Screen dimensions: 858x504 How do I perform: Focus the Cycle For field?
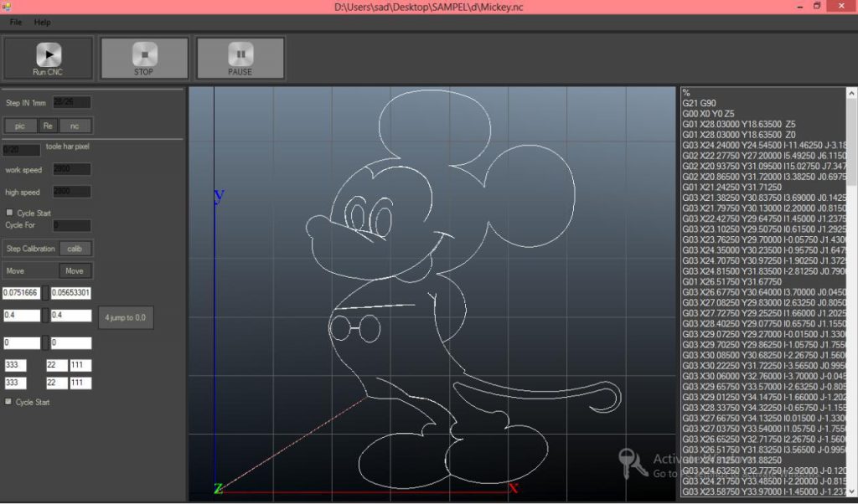click(x=72, y=225)
